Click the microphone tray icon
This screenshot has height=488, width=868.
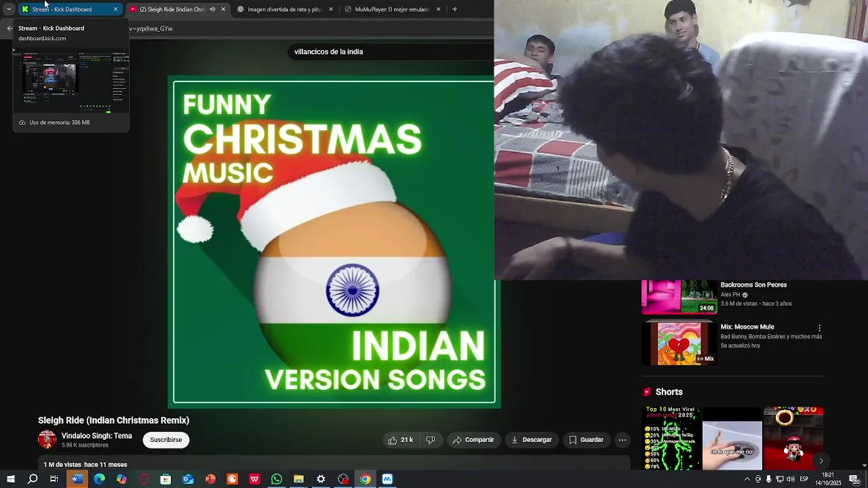(x=768, y=479)
